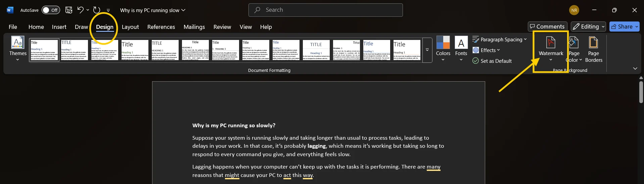The width and height of the screenshot is (644, 184).
Task: Click the underlined word "many"
Action: (433, 167)
